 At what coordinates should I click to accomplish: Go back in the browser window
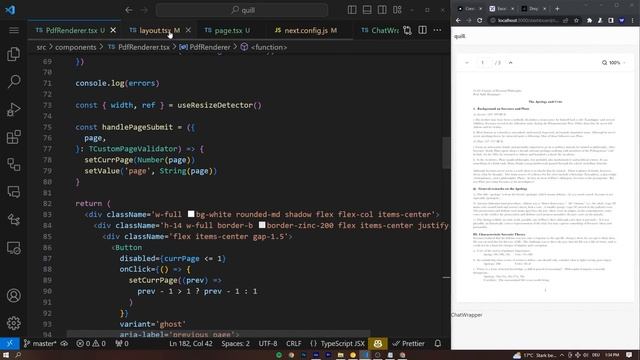(458, 20)
